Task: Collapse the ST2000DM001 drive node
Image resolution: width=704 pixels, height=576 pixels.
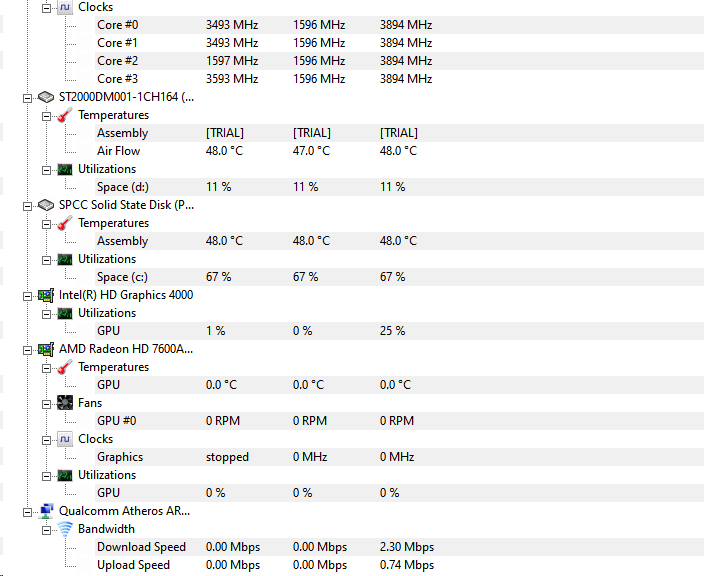Action: 27,97
